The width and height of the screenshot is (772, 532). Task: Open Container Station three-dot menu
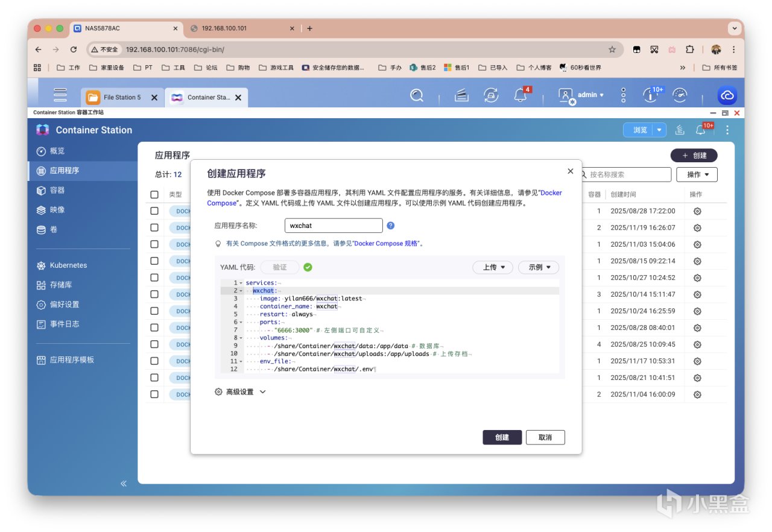(x=727, y=130)
